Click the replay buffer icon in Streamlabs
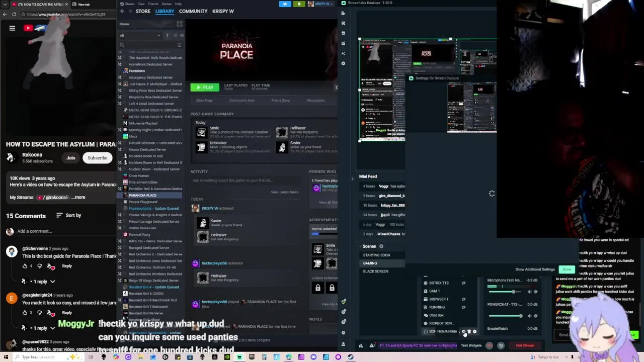 [x=501, y=345]
